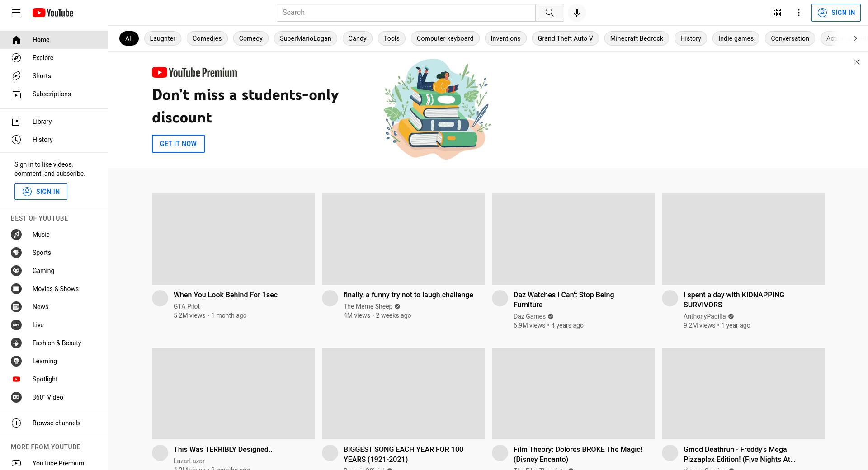Screen dimensions: 868x470
Task: Open Spotlight in sidebar
Action: pyautogui.click(x=54, y=379)
